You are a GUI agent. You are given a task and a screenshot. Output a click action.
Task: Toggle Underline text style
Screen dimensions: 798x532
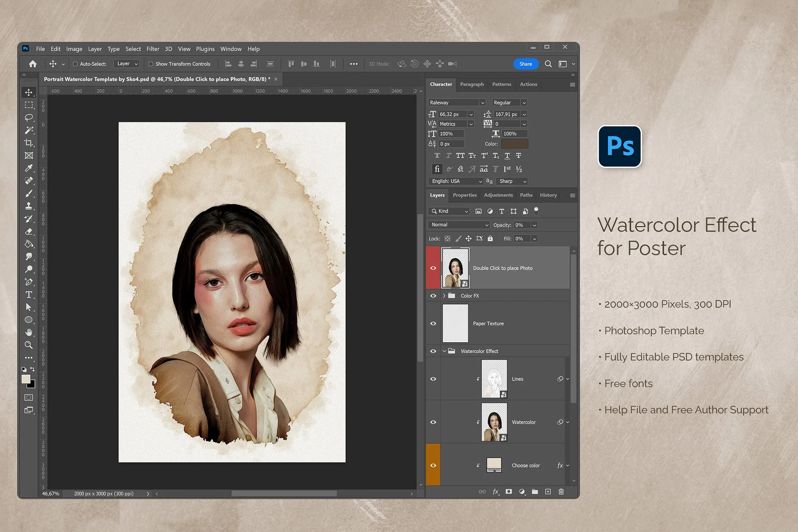507,156
